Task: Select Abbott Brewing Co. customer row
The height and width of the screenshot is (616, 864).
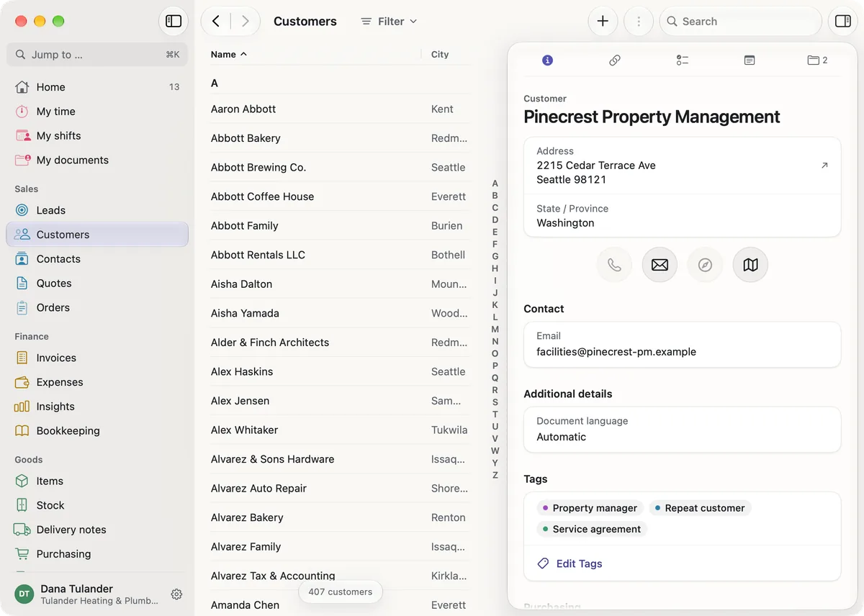Action: 340,168
